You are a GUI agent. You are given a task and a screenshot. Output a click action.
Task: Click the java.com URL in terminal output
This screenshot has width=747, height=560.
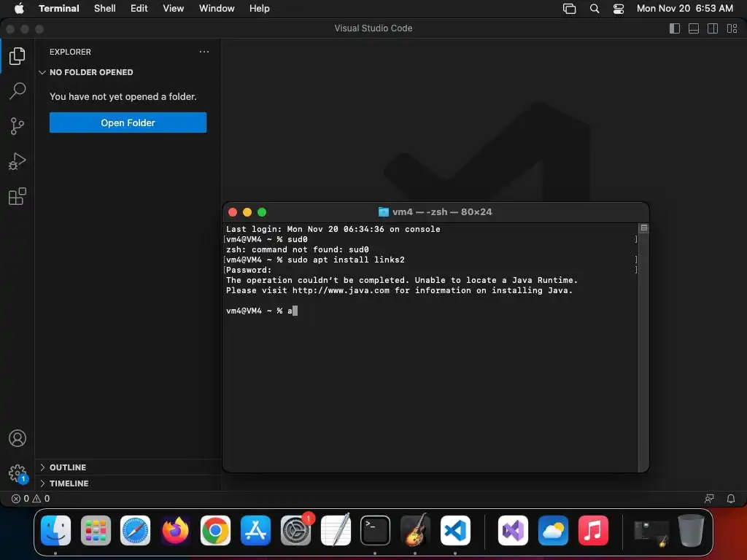pyautogui.click(x=341, y=290)
